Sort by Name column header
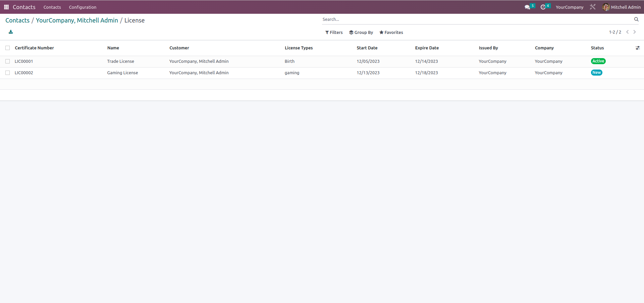644x303 pixels. 113,48
